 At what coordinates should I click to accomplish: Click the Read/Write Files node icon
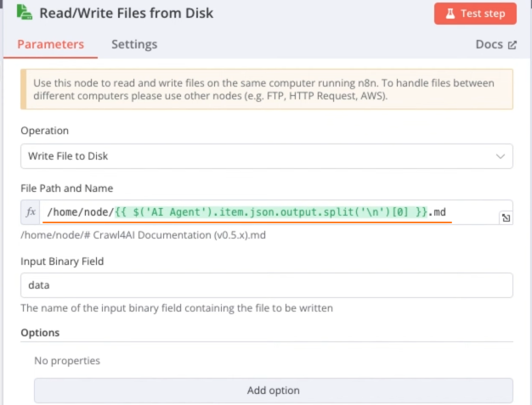pos(25,13)
